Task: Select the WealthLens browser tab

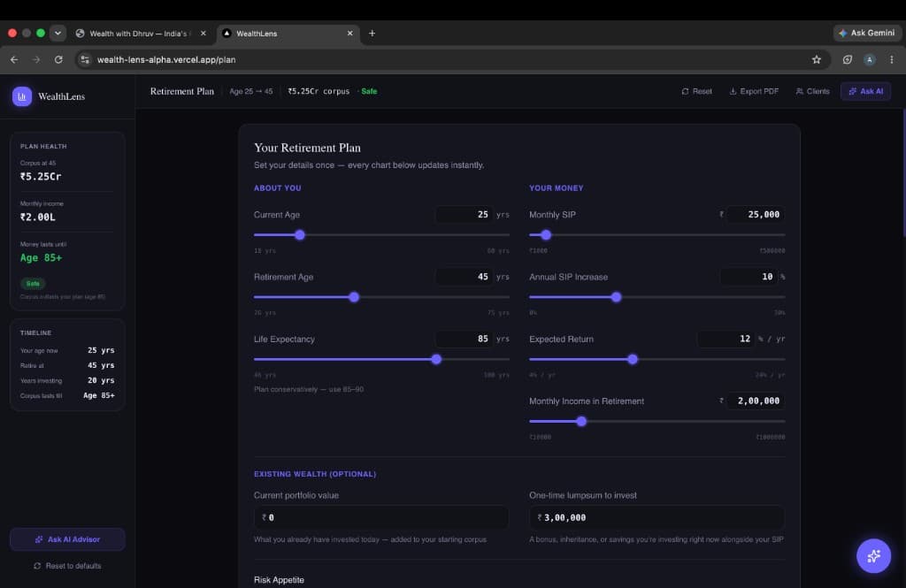Action: coord(288,34)
